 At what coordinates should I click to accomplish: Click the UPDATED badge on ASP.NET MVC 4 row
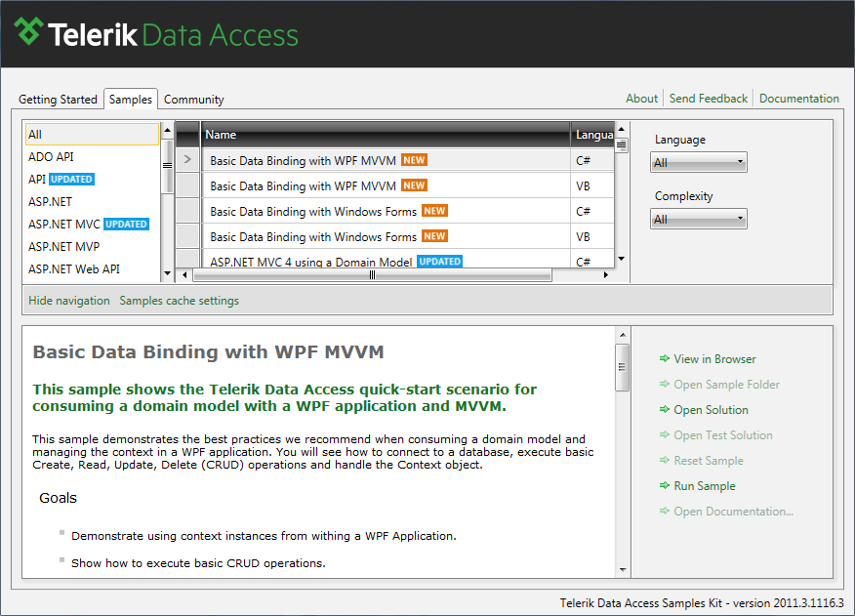pyautogui.click(x=439, y=262)
